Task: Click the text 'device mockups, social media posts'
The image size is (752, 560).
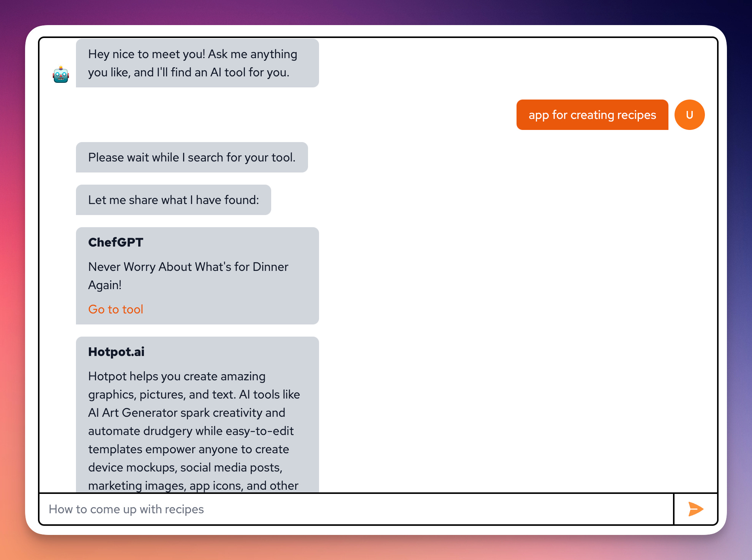Action: (185, 467)
